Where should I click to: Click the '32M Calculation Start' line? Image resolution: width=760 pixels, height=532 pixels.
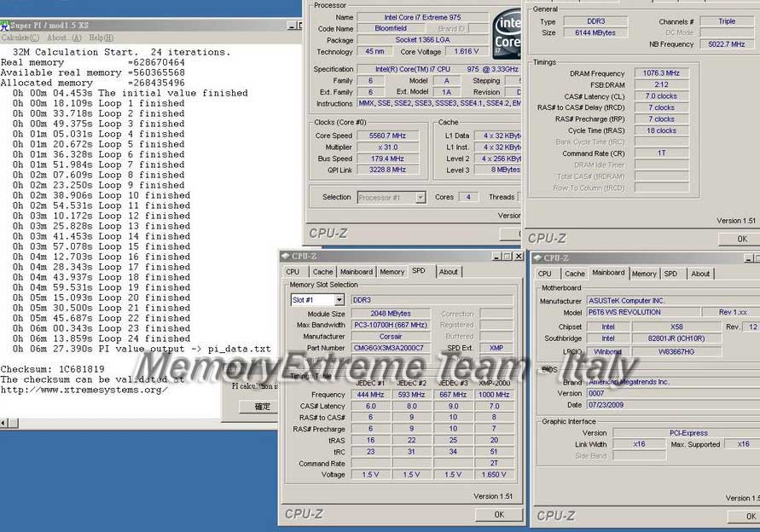tap(121, 52)
